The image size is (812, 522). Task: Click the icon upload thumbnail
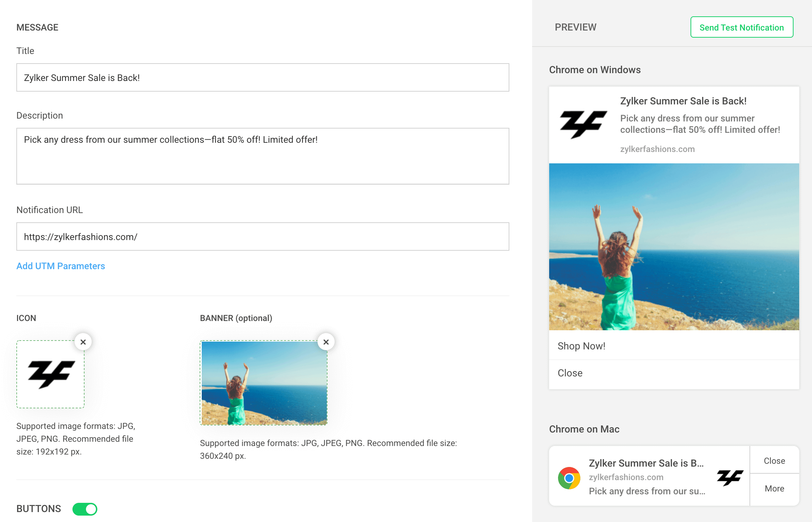pos(50,374)
